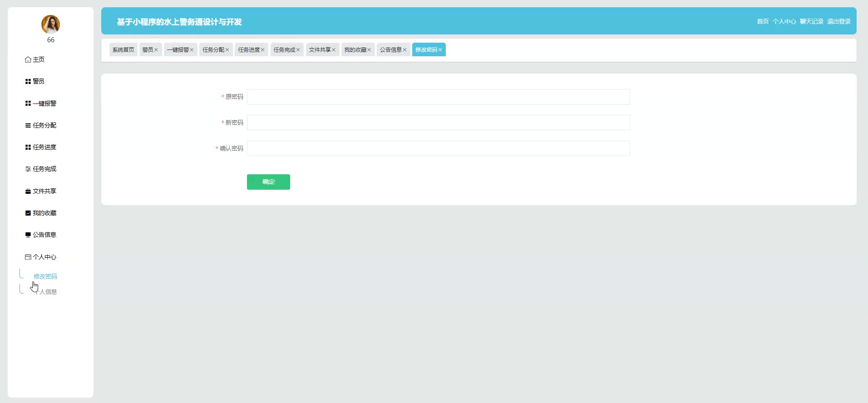Close the 任务进度 tab
The width and height of the screenshot is (868, 403).
click(262, 50)
